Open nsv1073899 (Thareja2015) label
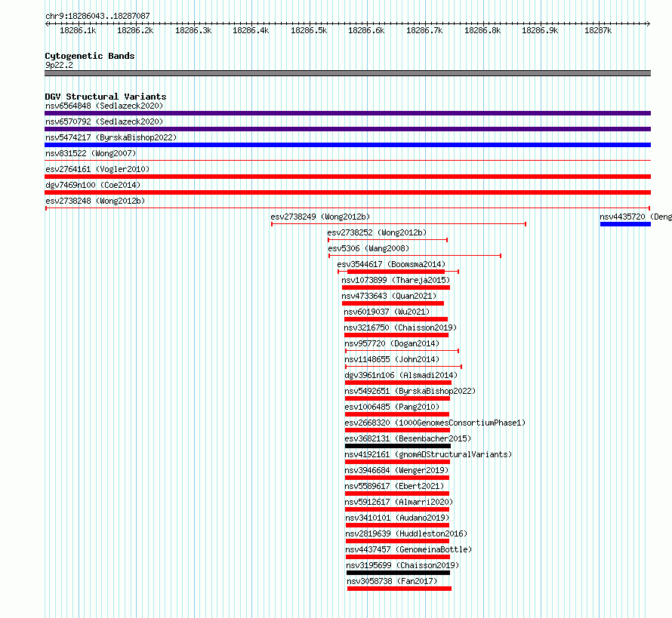 396,280
